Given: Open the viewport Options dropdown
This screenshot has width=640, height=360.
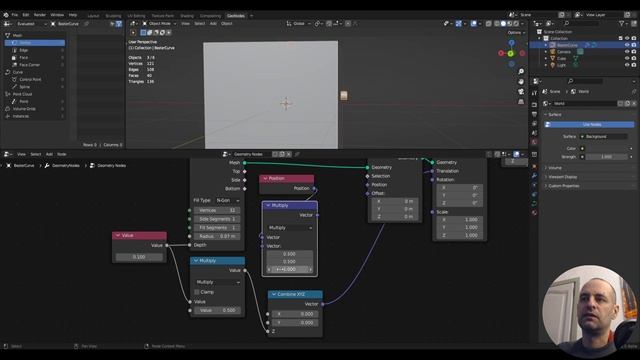Looking at the screenshot, I should pos(516,33).
